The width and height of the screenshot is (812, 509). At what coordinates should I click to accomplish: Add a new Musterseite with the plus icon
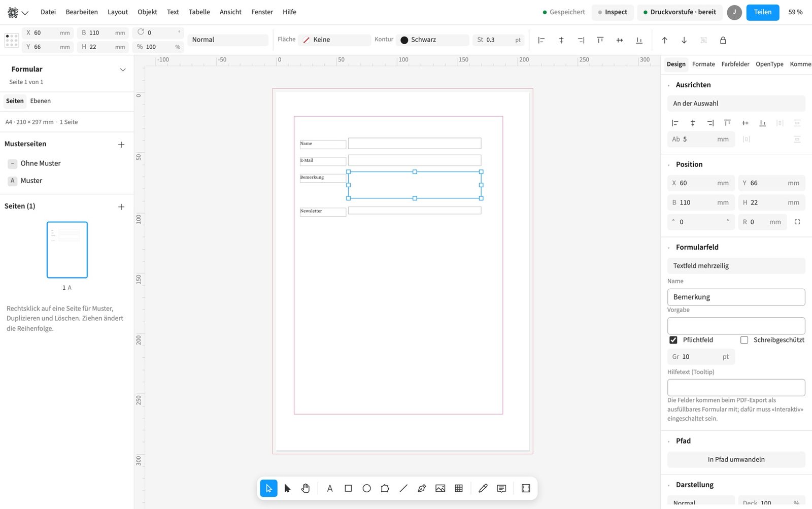[121, 145]
